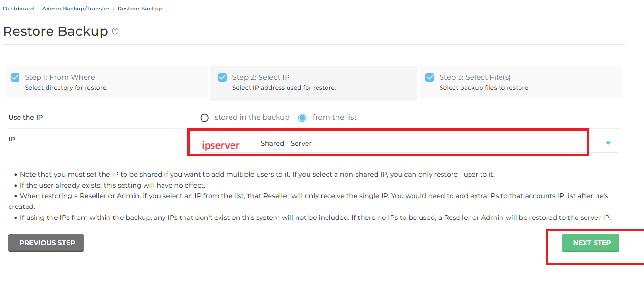644x292 pixels.
Task: Click the Step 2 blue checkmark icon
Action: coord(222,77)
